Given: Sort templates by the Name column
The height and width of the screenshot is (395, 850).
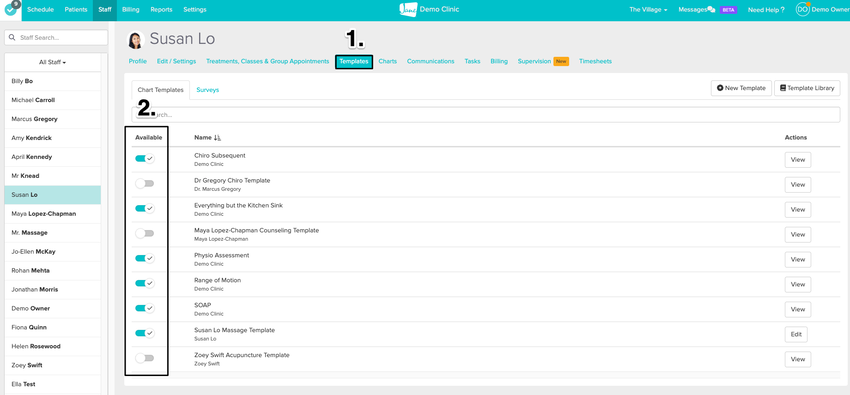Looking at the screenshot, I should click(x=208, y=138).
